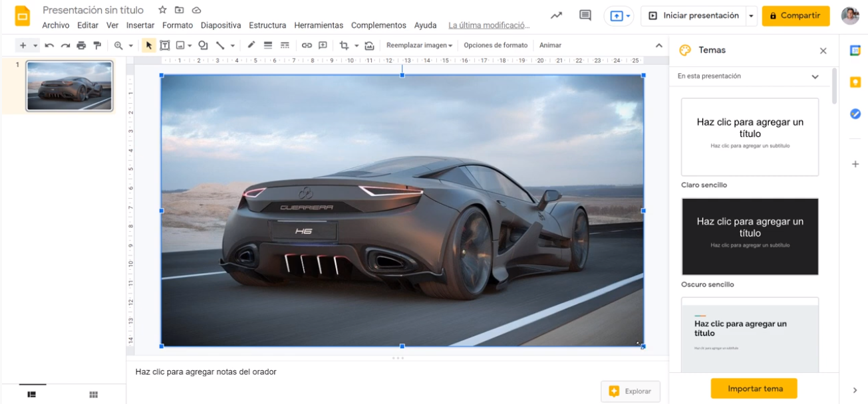
Task: Click the border color pencil icon
Action: (251, 45)
